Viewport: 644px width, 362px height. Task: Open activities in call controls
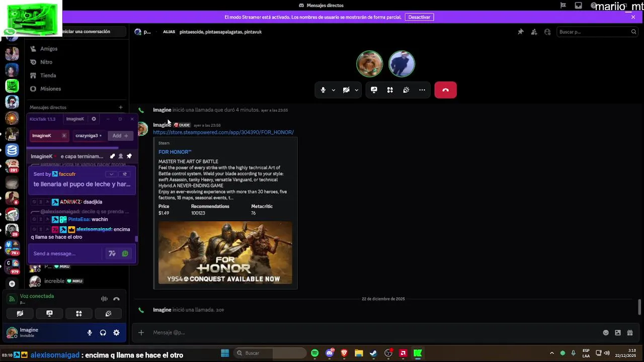(x=390, y=90)
